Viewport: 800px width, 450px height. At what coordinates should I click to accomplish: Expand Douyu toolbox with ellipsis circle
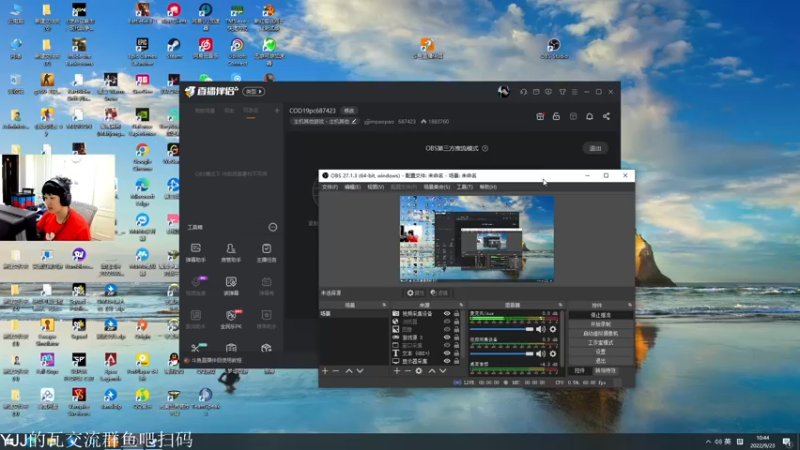pyautogui.click(x=273, y=227)
